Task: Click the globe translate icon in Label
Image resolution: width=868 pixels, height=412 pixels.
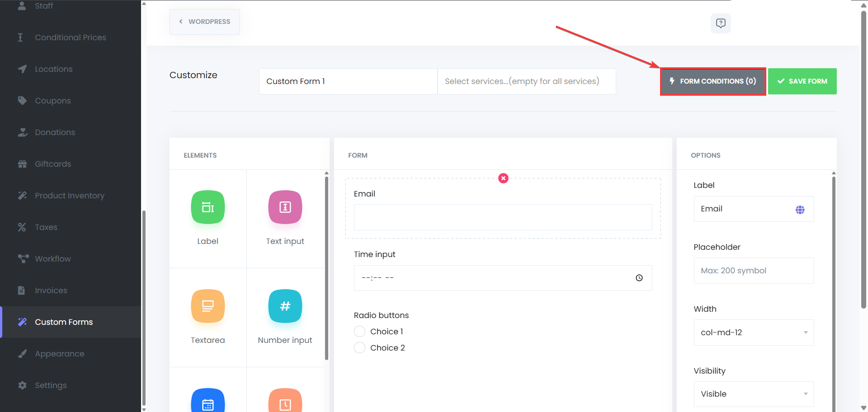Action: 800,210
